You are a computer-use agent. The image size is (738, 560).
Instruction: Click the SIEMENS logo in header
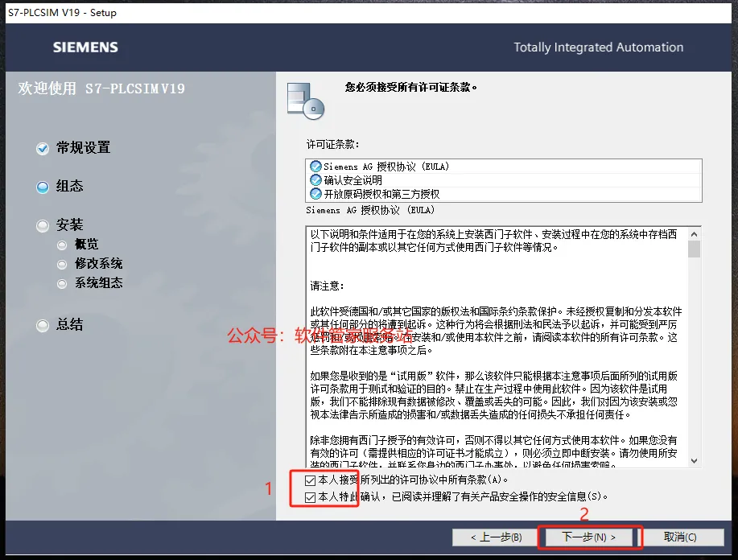pyautogui.click(x=85, y=47)
